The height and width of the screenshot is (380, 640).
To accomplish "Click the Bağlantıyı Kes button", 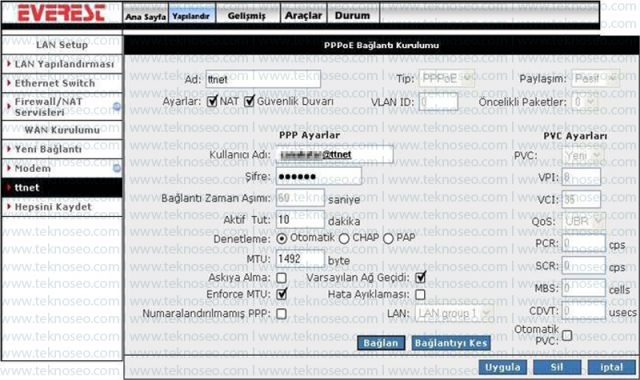I will click(451, 343).
